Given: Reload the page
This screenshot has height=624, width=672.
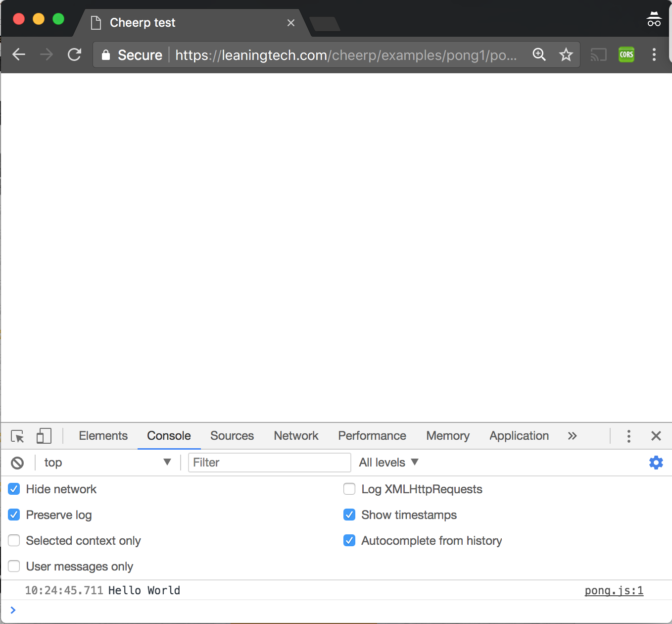Looking at the screenshot, I should (x=74, y=54).
